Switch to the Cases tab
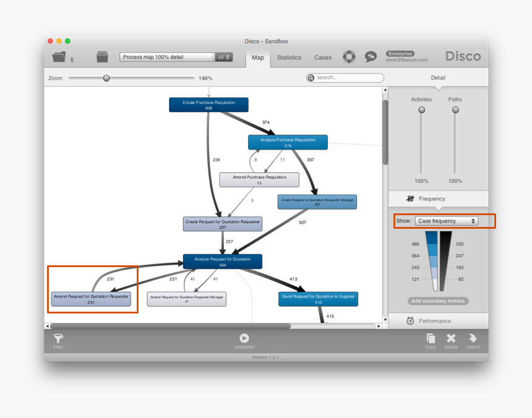Screen dimensions: 532x418 coord(323,58)
